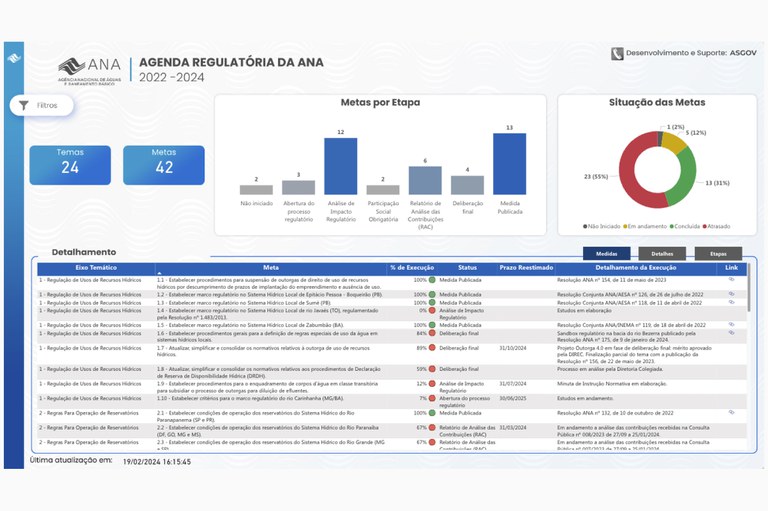The height and width of the screenshot is (511, 768).
Task: Switch to the Etapas tab
Action: click(718, 254)
